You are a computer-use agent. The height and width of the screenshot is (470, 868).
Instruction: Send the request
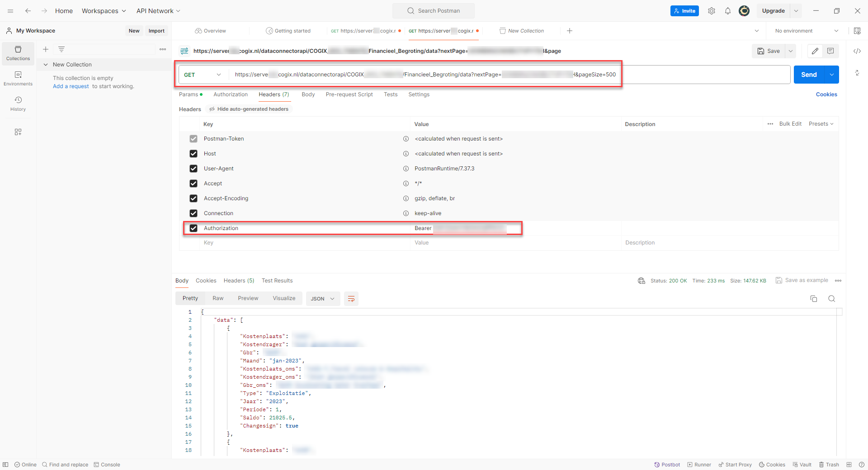(x=809, y=75)
